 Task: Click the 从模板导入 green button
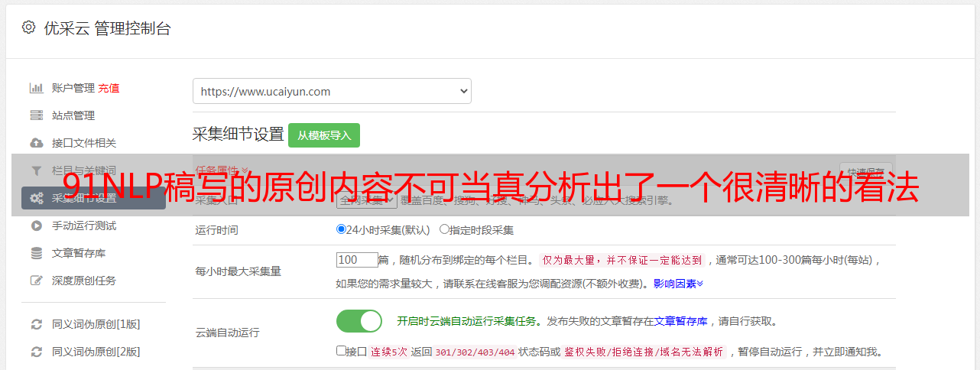(x=324, y=135)
